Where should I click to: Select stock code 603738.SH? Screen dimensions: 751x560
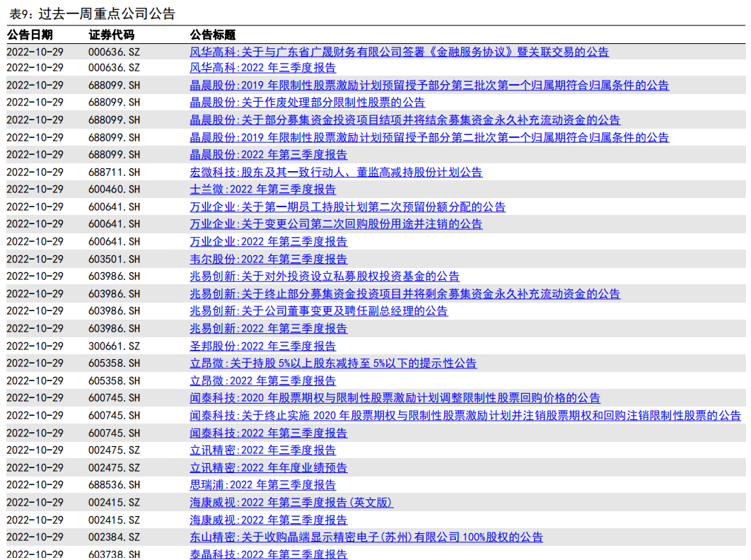click(x=114, y=554)
